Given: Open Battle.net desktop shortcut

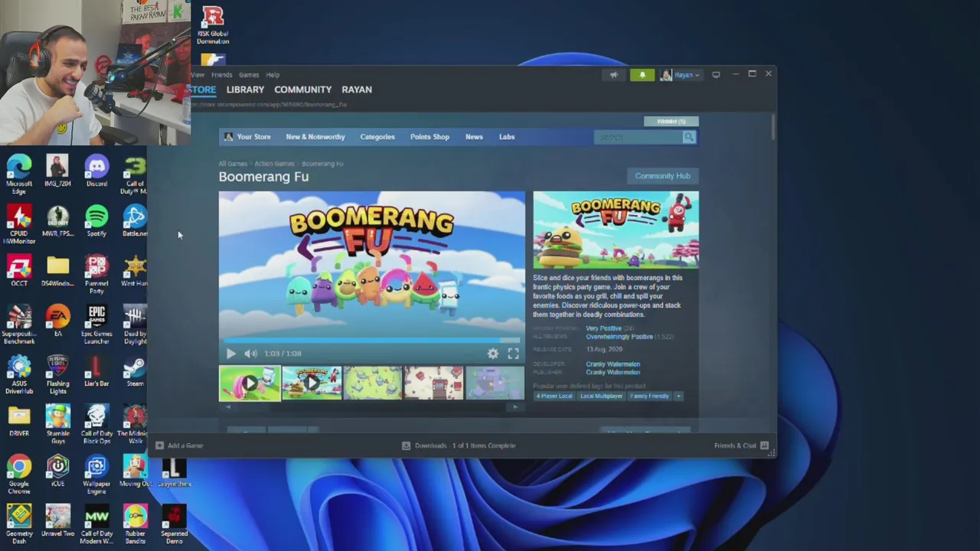Looking at the screenshot, I should (135, 221).
